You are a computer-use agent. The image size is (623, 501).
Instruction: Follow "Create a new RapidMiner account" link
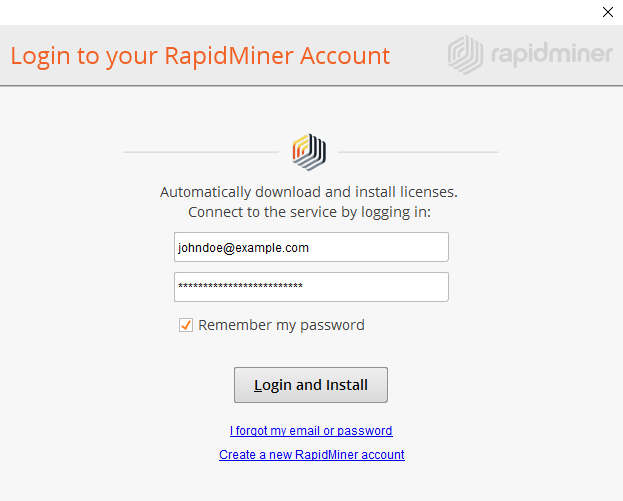coord(311,455)
